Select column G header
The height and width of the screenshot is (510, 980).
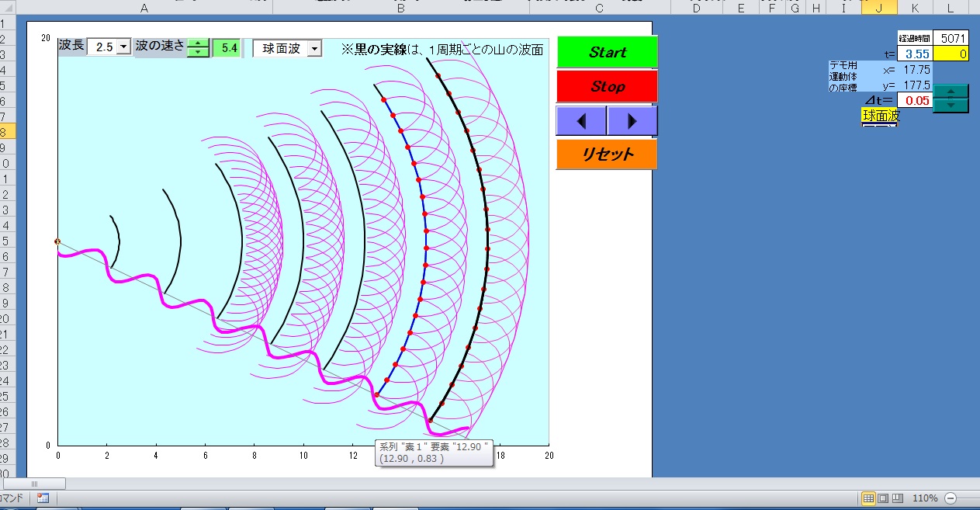[795, 8]
